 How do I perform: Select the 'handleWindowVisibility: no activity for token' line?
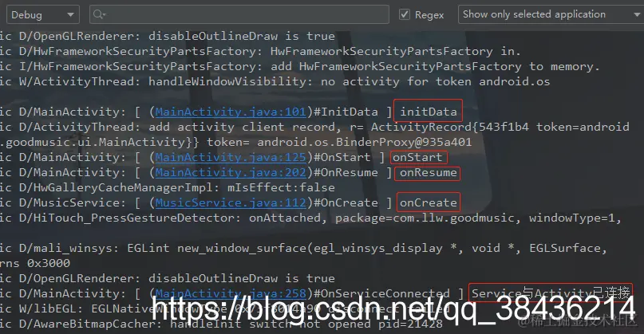pyautogui.click(x=275, y=81)
